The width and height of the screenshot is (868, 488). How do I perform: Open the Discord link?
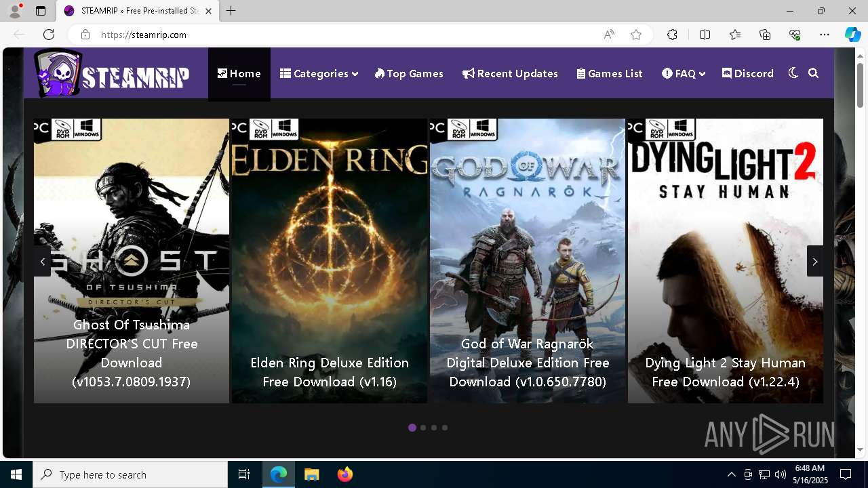pos(748,74)
